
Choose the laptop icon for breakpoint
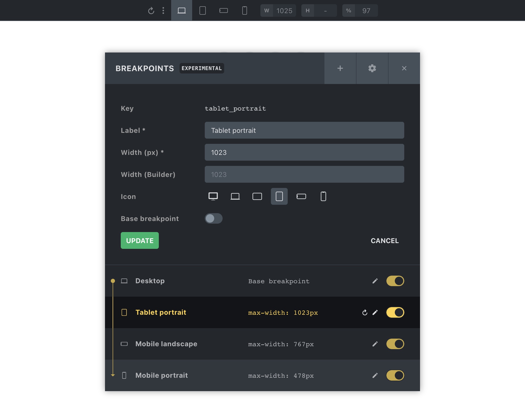(235, 196)
